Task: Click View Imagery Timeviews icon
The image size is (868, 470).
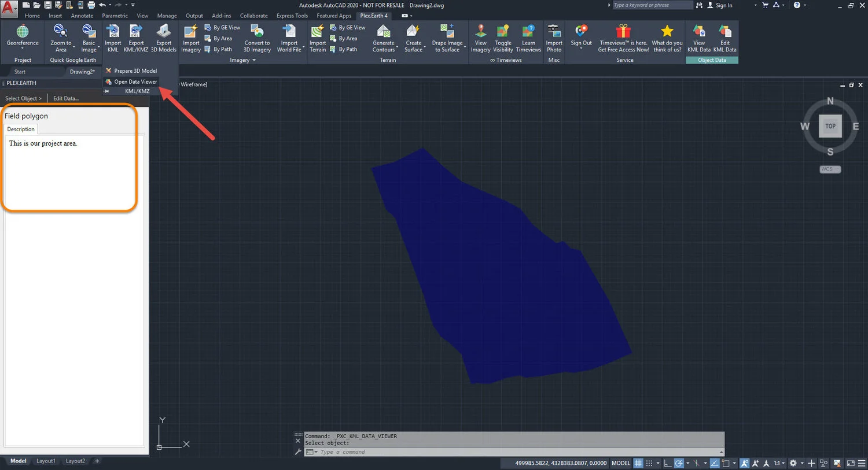Action: pos(480,31)
